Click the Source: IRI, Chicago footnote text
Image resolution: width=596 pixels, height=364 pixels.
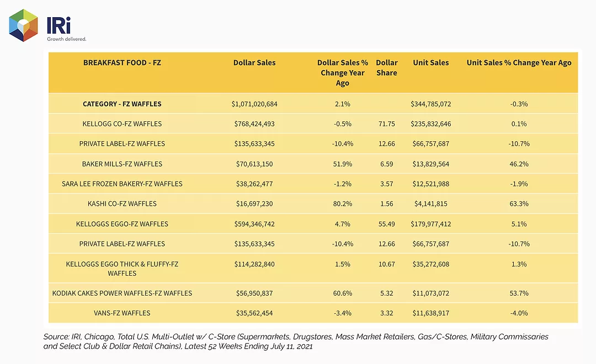pyautogui.click(x=296, y=341)
